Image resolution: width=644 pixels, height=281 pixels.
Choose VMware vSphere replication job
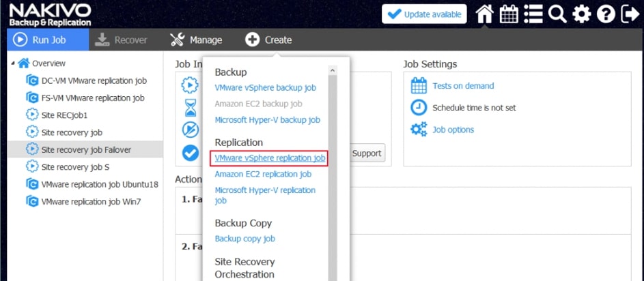pos(270,158)
